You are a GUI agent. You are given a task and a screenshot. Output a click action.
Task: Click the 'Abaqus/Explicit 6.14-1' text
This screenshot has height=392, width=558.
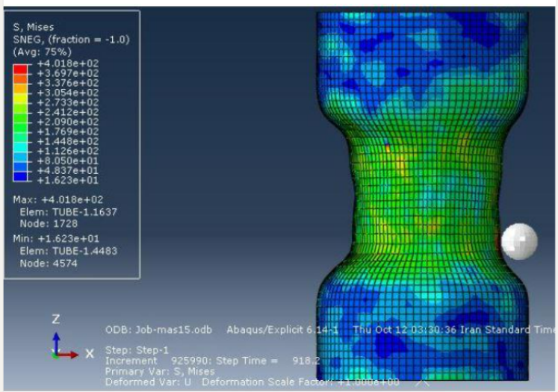282,330
